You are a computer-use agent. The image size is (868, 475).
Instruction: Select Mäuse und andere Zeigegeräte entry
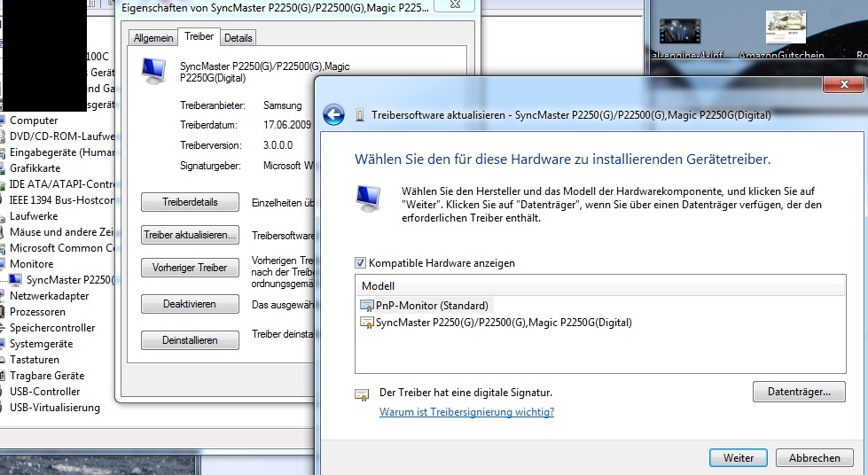(x=61, y=232)
